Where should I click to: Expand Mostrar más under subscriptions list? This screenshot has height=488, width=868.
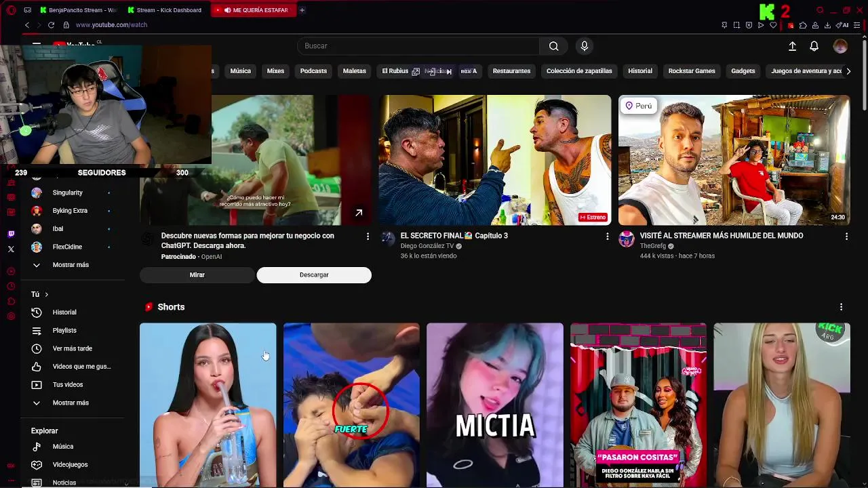[73, 265]
